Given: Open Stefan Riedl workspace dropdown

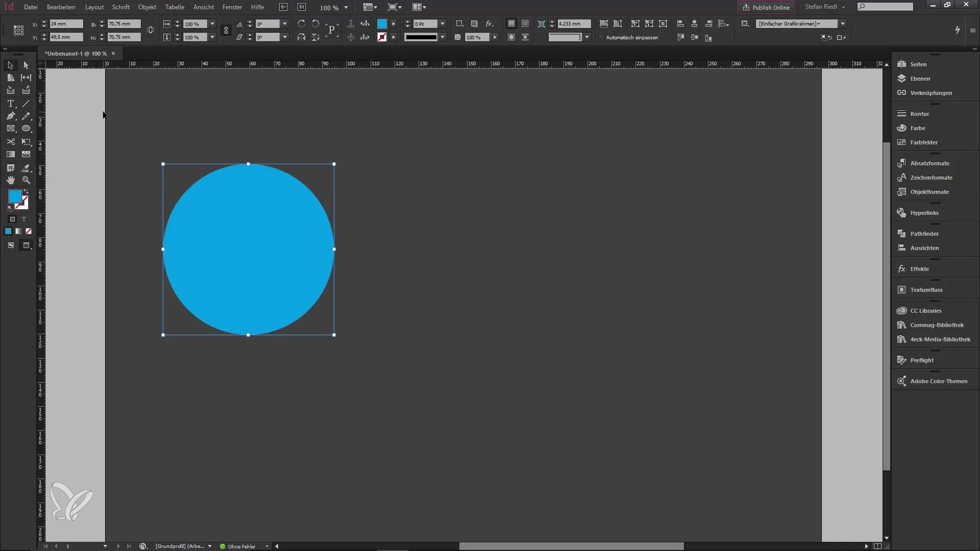Looking at the screenshot, I should 825,7.
